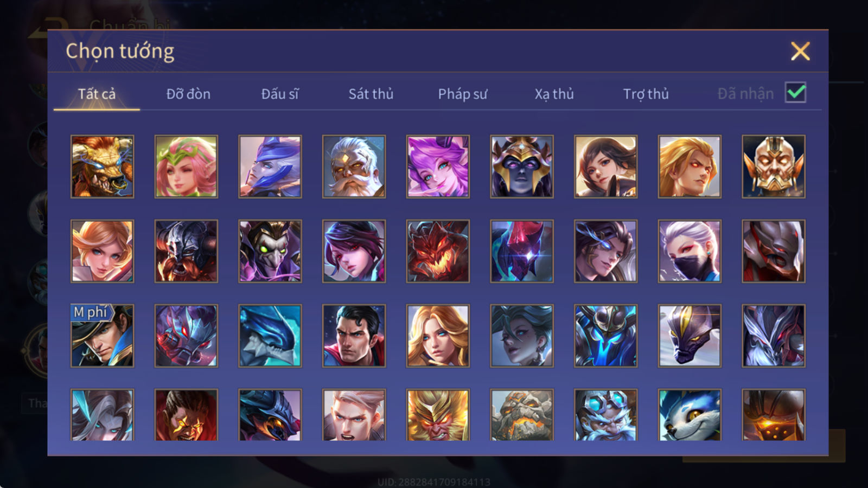Toggle the Đã nhận checkbox

(x=795, y=93)
